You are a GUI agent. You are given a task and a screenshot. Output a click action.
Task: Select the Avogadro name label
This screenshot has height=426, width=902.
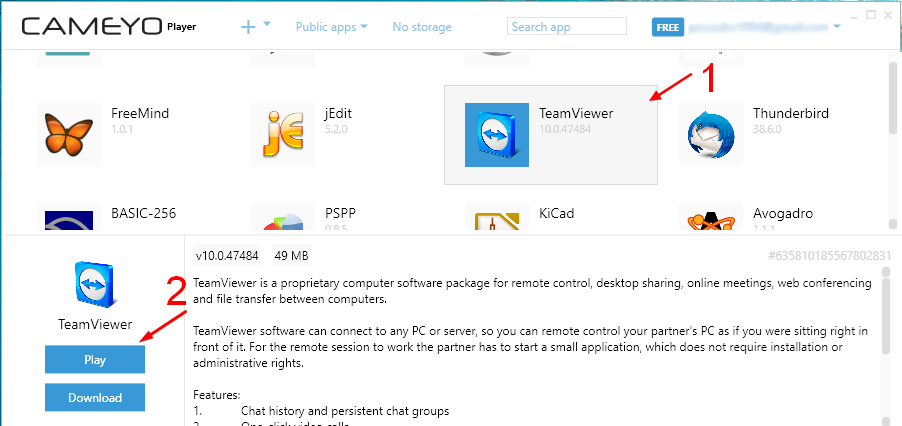(783, 213)
